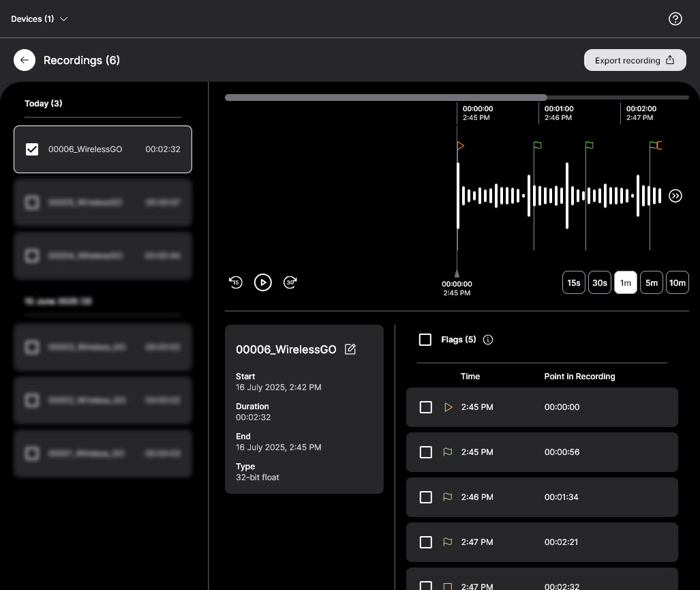Open the rename editor for 00006_WirelessGO
This screenshot has width=700, height=590.
pos(350,349)
